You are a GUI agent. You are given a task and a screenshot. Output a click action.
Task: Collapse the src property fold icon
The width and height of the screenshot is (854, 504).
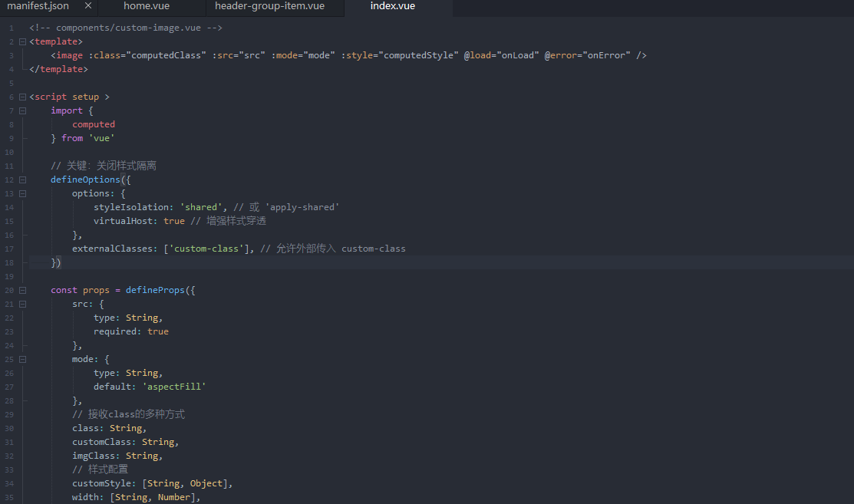click(x=23, y=304)
